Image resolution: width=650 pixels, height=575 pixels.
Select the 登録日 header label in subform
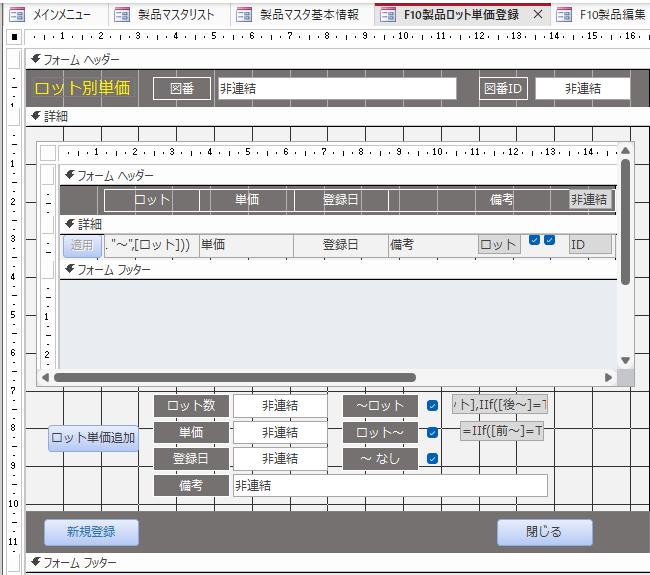pyautogui.click(x=341, y=200)
